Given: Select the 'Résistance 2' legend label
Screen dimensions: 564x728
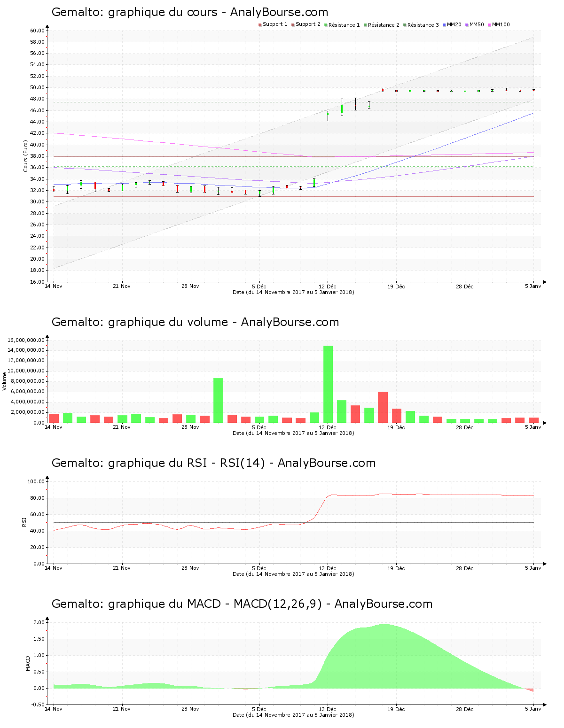Looking at the screenshot, I should pyautogui.click(x=384, y=25).
